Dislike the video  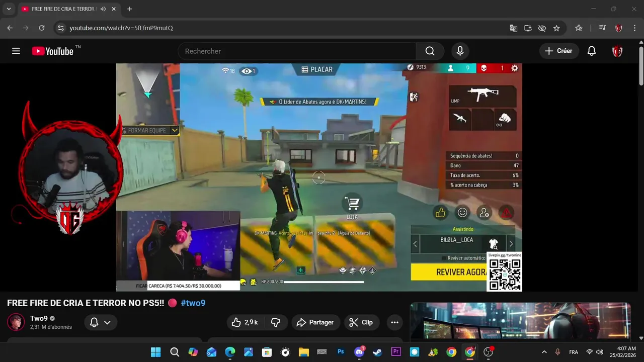point(276,322)
